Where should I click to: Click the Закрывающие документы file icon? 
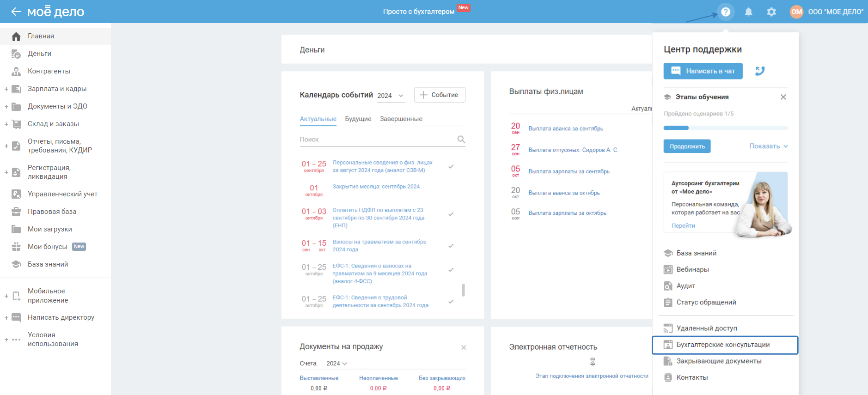(668, 361)
